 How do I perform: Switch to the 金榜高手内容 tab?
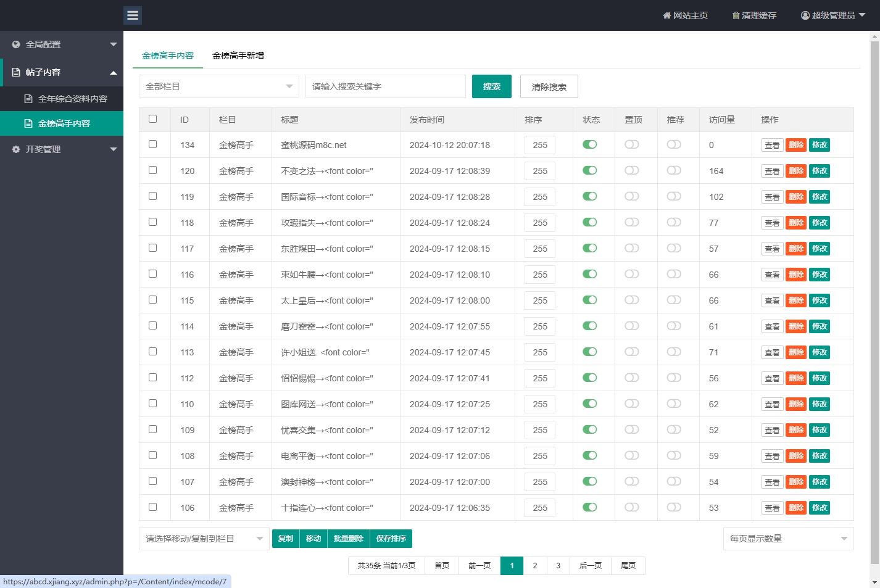coord(168,56)
